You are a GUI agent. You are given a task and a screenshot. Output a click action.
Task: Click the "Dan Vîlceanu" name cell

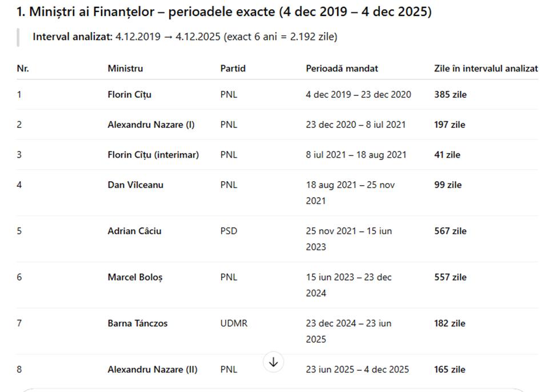coord(135,185)
